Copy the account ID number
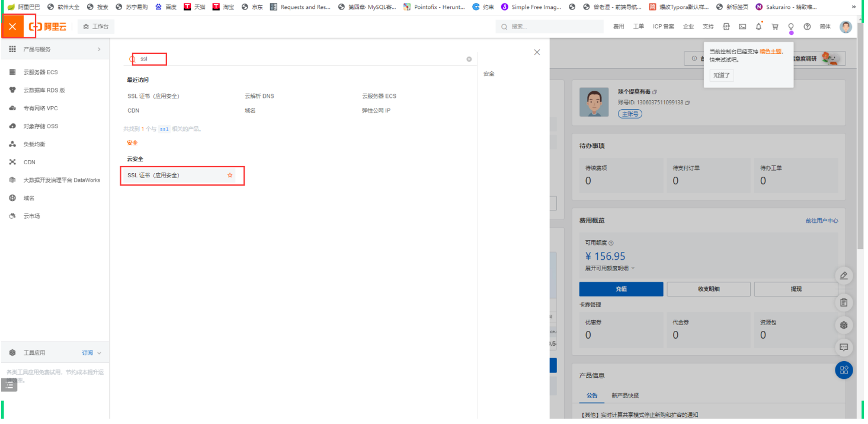Image resolution: width=868 pixels, height=424 pixels. tap(687, 103)
